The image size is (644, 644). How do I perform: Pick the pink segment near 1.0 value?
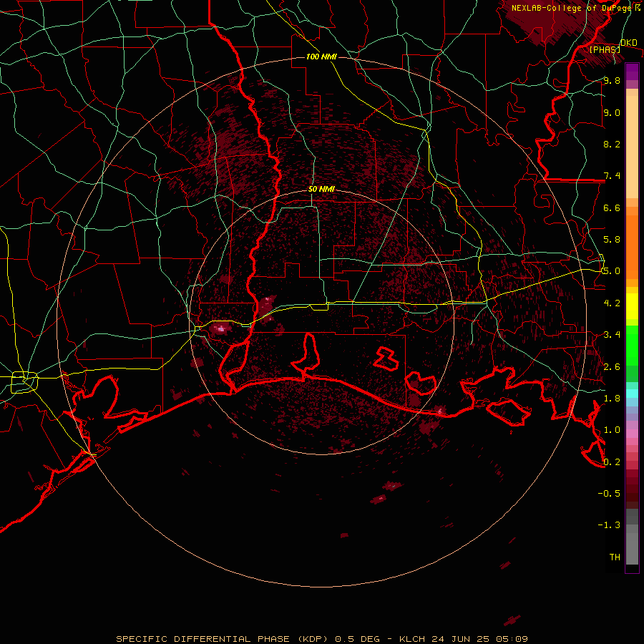click(632, 434)
